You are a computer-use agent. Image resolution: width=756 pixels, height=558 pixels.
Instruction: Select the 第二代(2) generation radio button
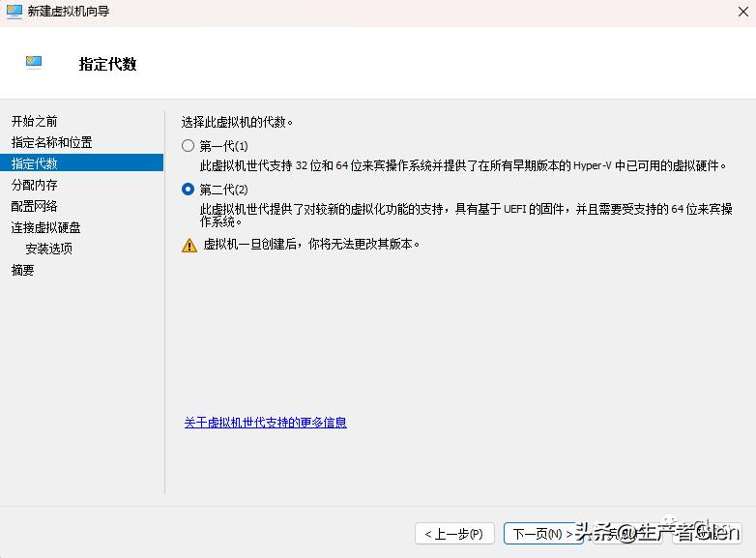[x=189, y=189]
